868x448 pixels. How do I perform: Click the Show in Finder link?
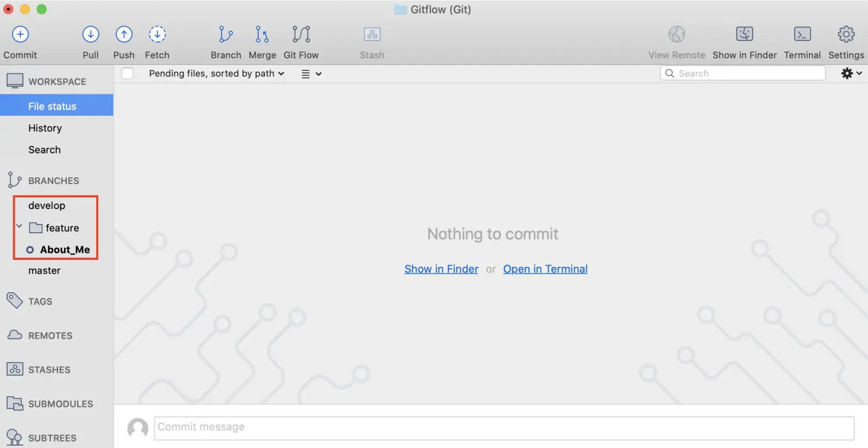pos(442,269)
